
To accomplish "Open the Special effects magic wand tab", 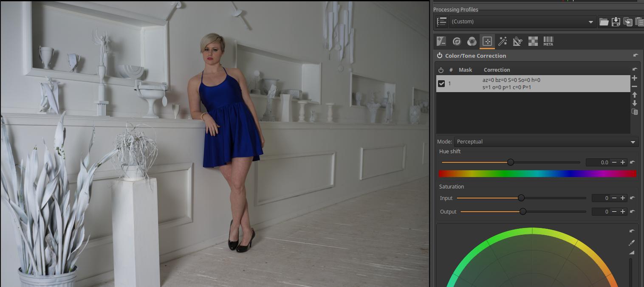I will point(503,41).
